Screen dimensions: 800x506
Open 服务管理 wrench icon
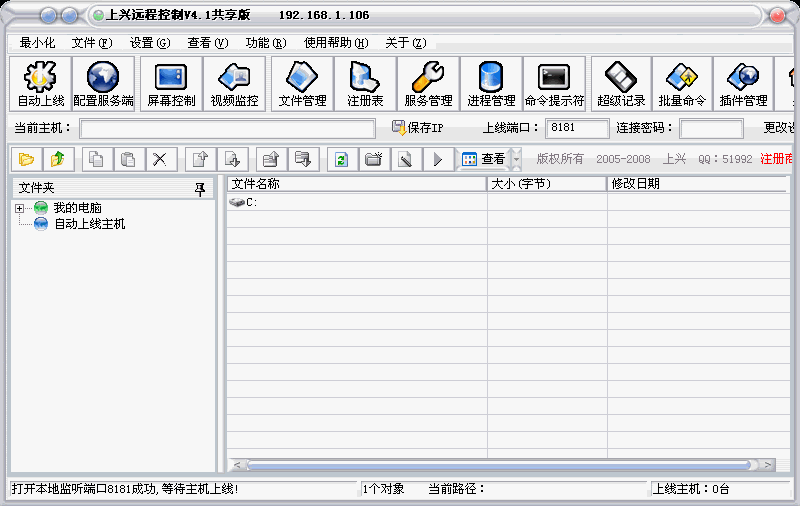coord(428,84)
